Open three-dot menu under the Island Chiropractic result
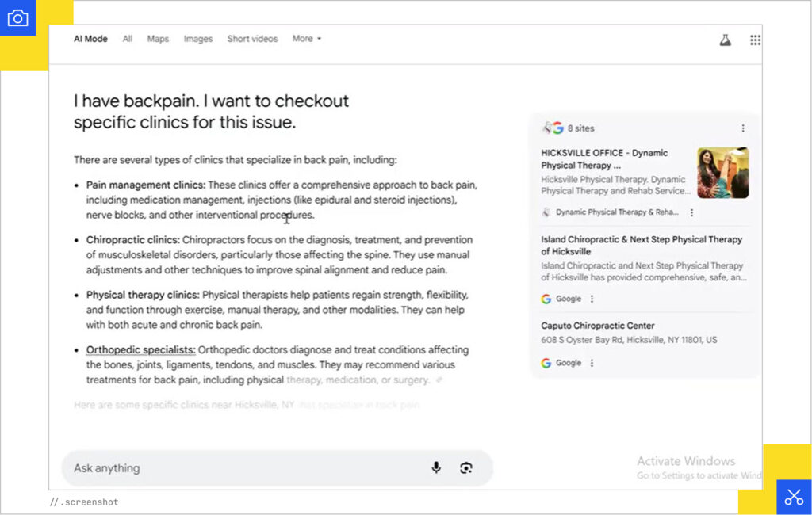 pos(592,299)
